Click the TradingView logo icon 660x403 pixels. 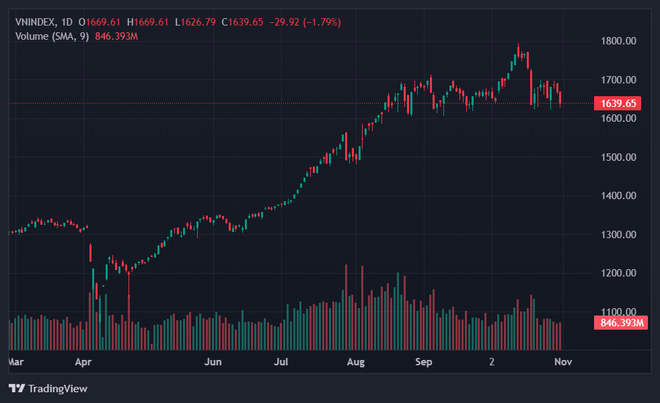(17, 389)
